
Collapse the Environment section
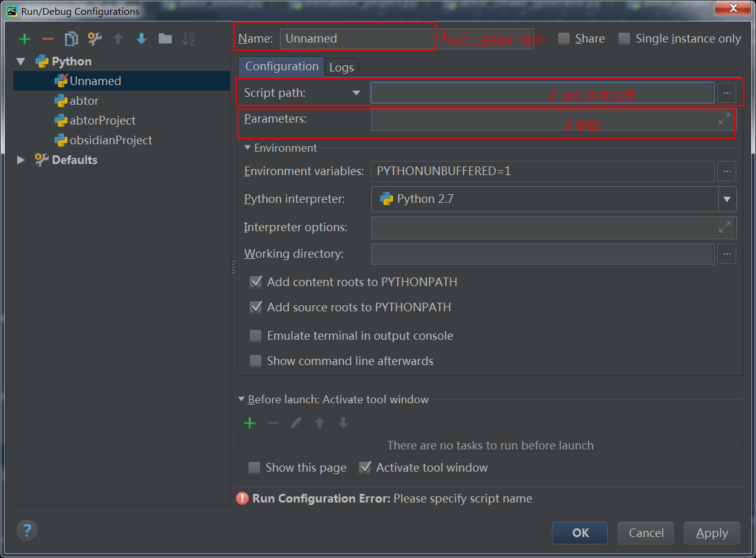coord(248,148)
